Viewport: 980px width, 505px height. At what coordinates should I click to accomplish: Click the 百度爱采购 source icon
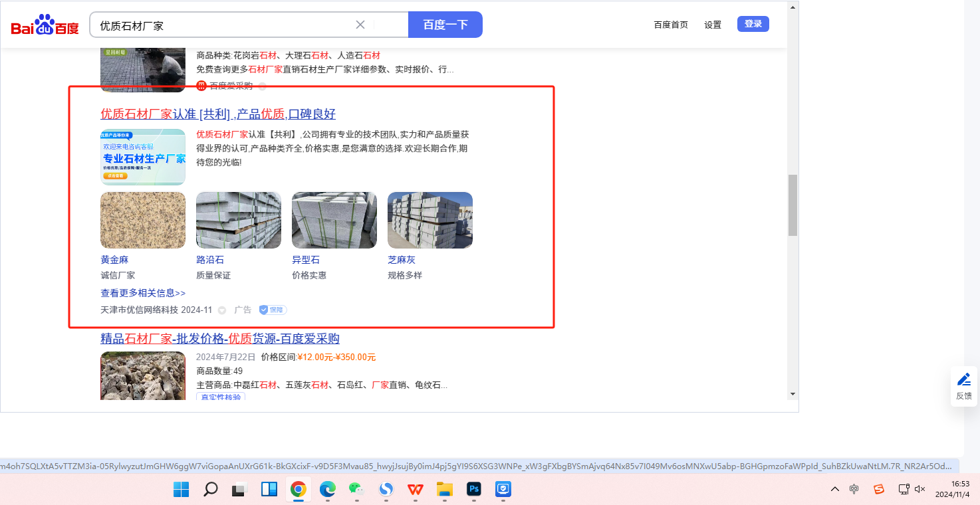tap(201, 86)
